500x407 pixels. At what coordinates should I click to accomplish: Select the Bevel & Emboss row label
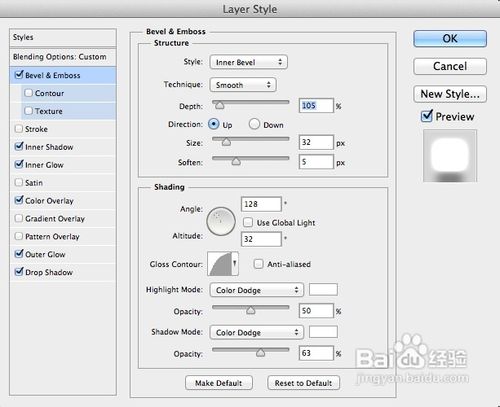point(53,76)
